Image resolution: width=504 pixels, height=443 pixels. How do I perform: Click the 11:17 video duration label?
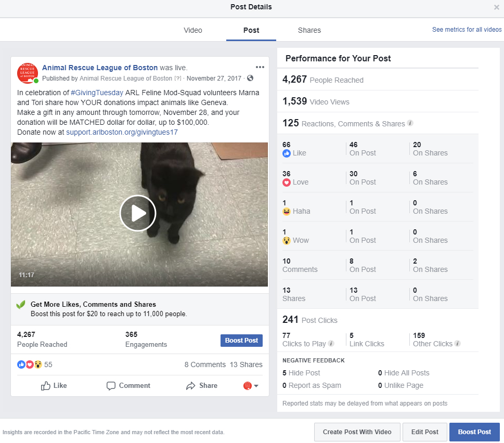click(27, 275)
